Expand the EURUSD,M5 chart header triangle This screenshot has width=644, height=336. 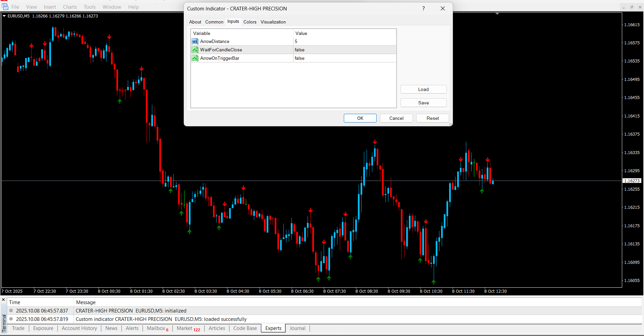tap(4, 16)
